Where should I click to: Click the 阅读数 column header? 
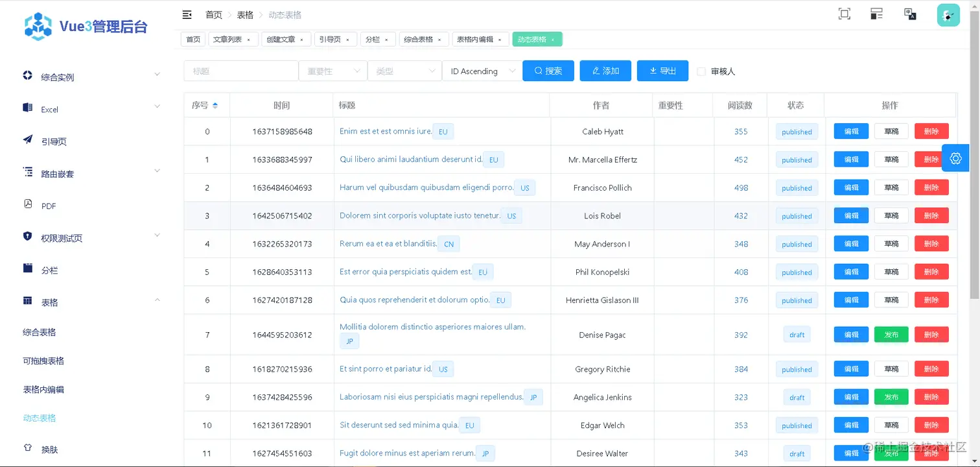740,105
